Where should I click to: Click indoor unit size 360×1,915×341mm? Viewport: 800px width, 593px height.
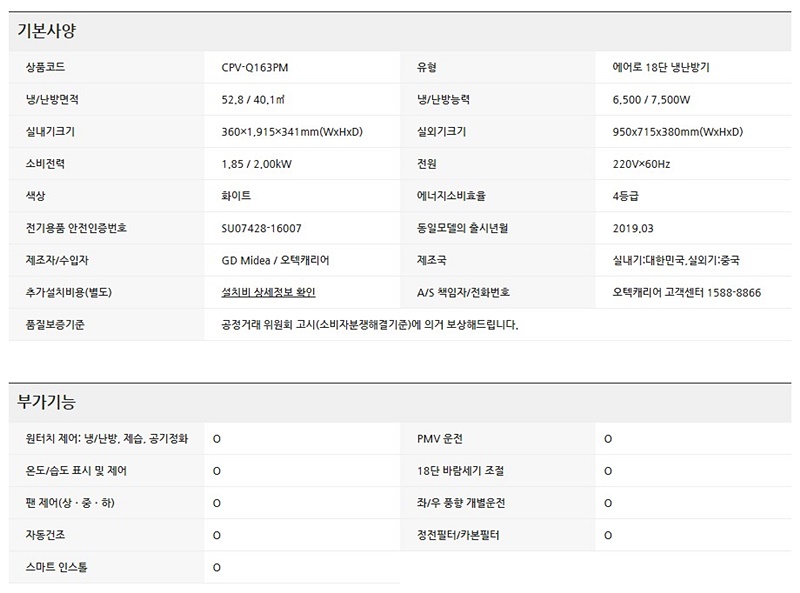coord(292,132)
